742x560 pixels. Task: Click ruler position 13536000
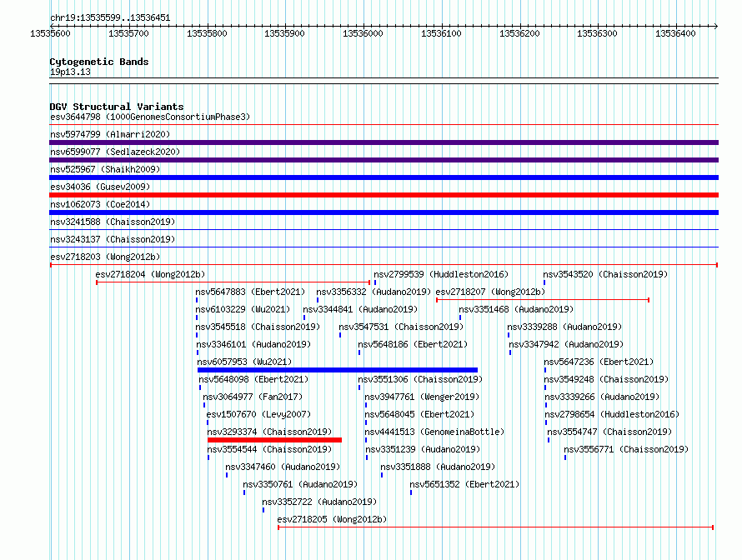click(x=363, y=33)
